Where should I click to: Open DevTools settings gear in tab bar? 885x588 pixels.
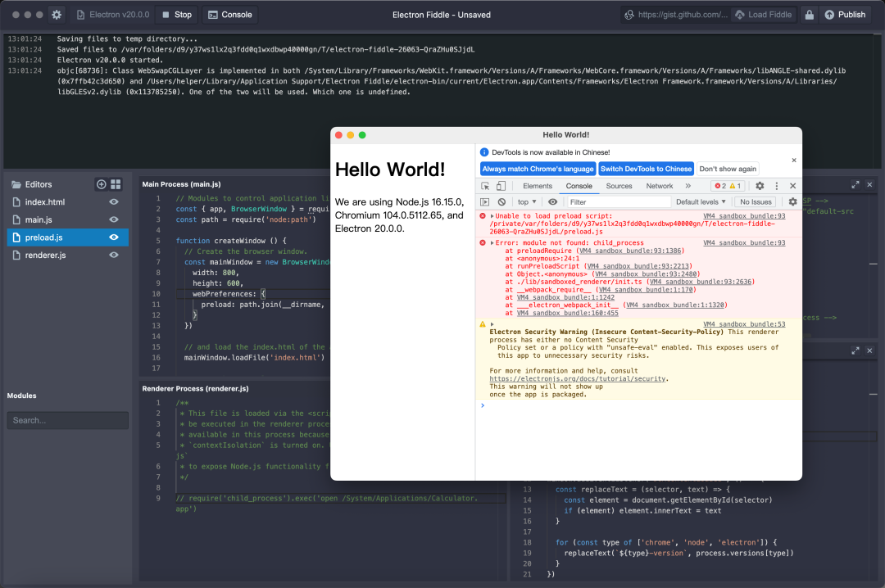pos(760,186)
